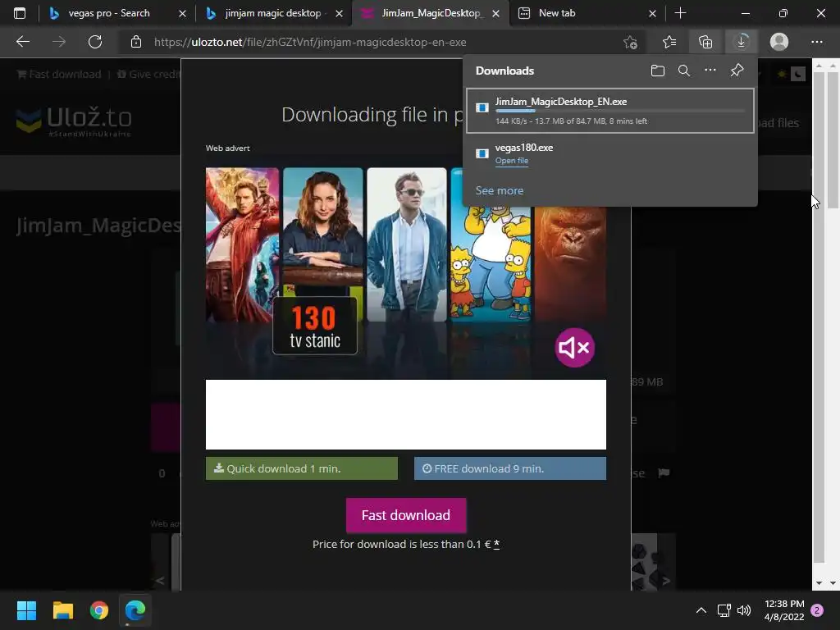
Task: Close the vegas pro Search tab
Action: (x=182, y=13)
